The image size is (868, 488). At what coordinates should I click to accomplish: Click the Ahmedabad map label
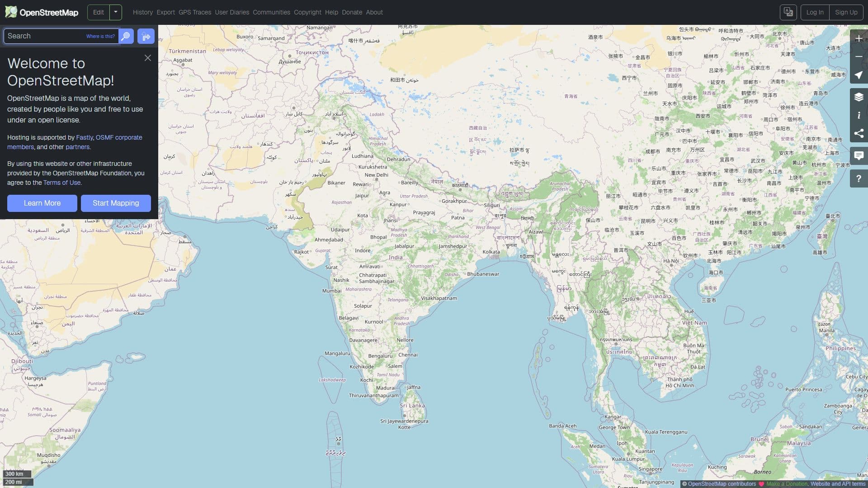(329, 240)
